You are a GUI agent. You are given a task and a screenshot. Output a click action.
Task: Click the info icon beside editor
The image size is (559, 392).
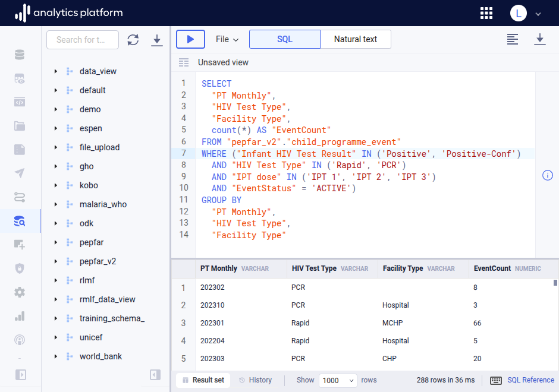[548, 175]
